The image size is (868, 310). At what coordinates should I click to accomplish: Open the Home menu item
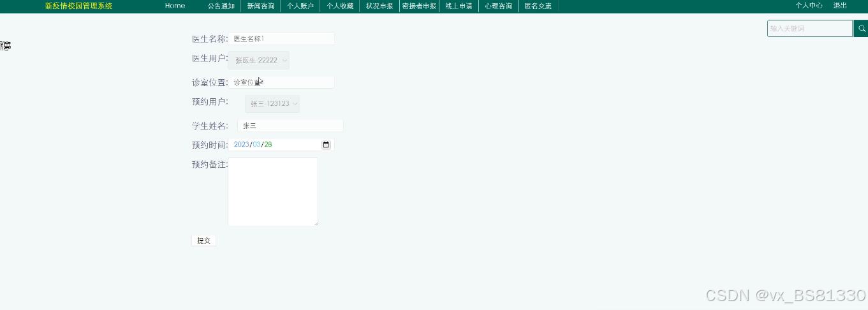point(175,6)
